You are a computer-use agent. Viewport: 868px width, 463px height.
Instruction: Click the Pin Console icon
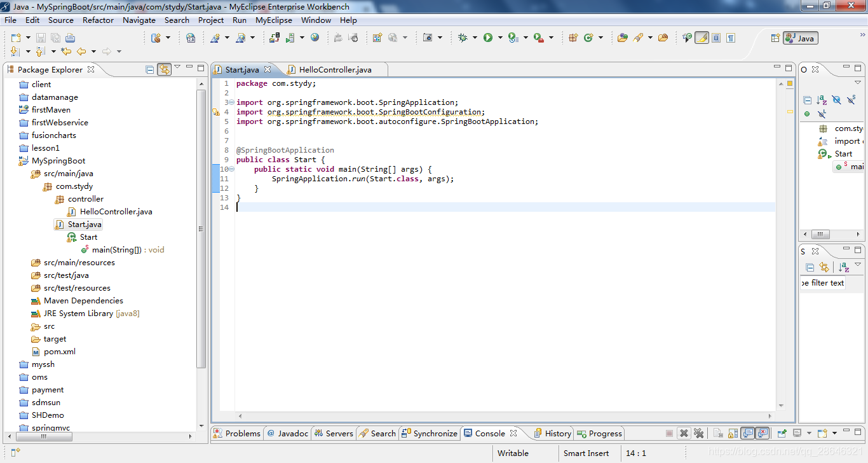coord(782,433)
